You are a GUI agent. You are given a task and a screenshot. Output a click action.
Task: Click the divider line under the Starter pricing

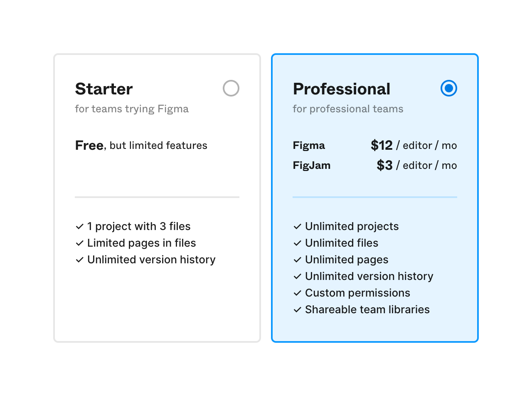[x=157, y=197]
